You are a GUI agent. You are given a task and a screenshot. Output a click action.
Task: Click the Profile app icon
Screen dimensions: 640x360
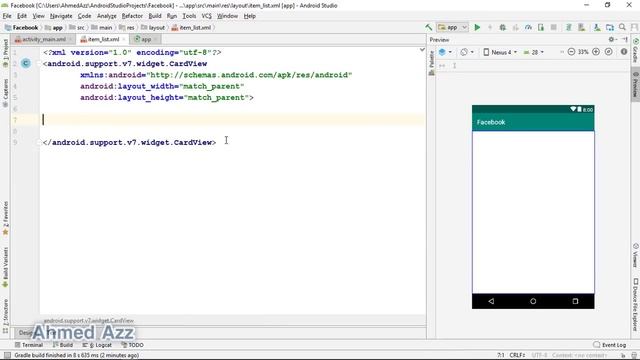pyautogui.click(x=529, y=27)
